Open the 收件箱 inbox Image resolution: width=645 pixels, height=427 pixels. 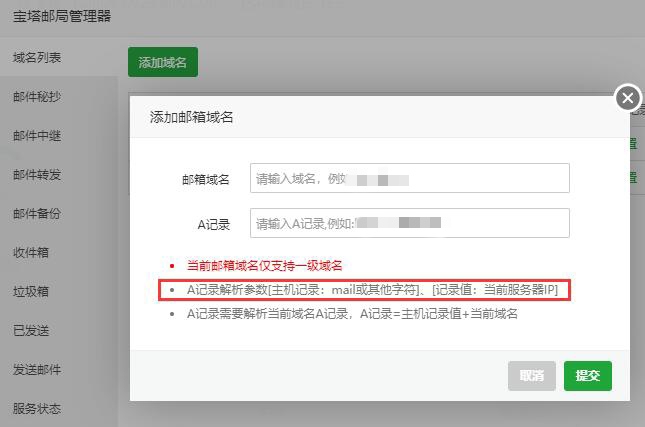[31, 253]
